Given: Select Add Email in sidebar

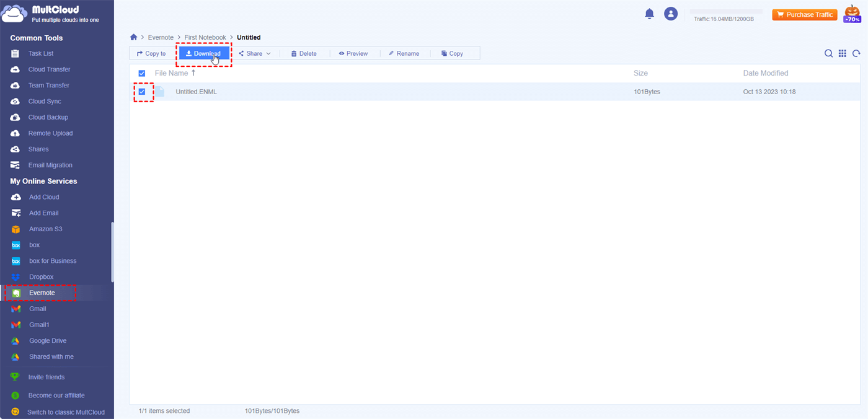Looking at the screenshot, I should tap(43, 213).
